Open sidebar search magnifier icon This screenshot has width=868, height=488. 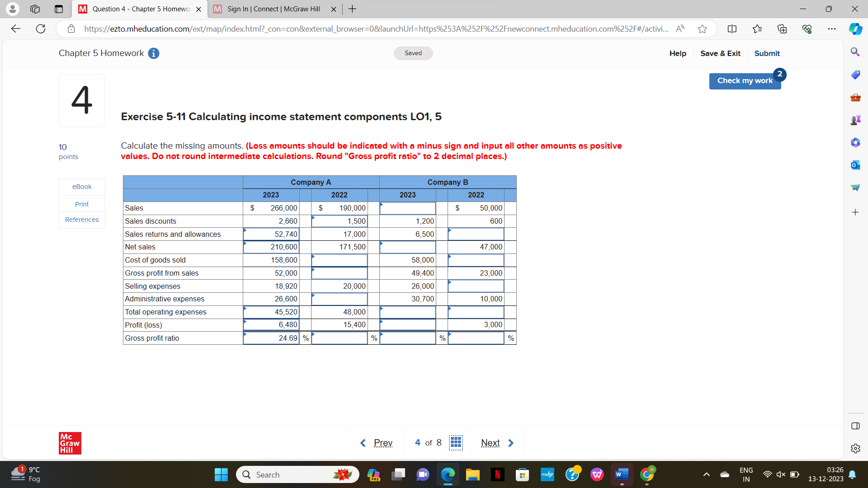tap(855, 52)
